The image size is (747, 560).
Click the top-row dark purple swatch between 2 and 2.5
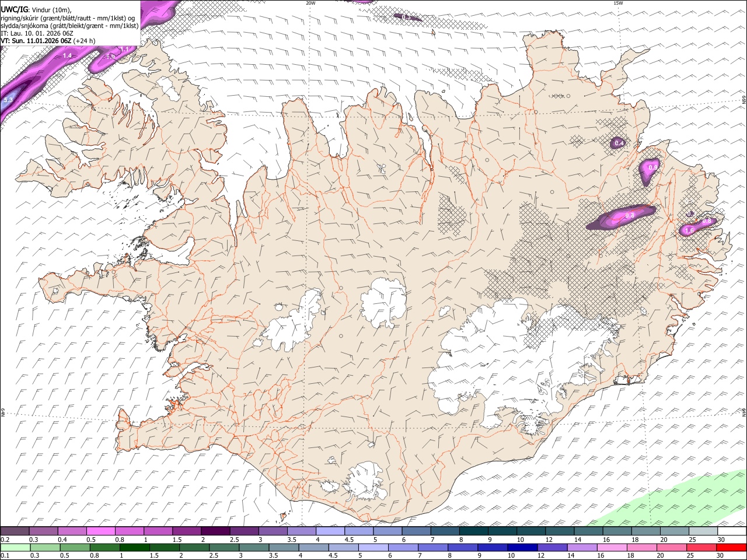[215, 531]
